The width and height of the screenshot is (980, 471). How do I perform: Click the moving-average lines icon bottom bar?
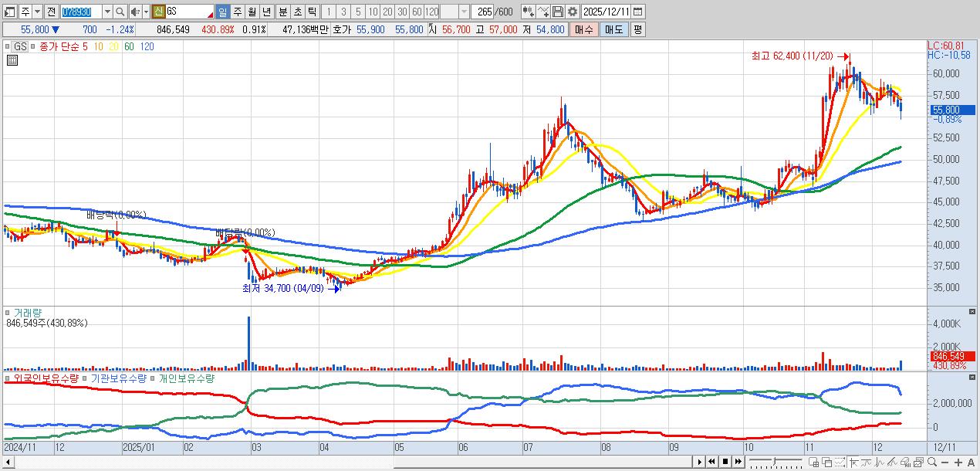[x=866, y=462]
